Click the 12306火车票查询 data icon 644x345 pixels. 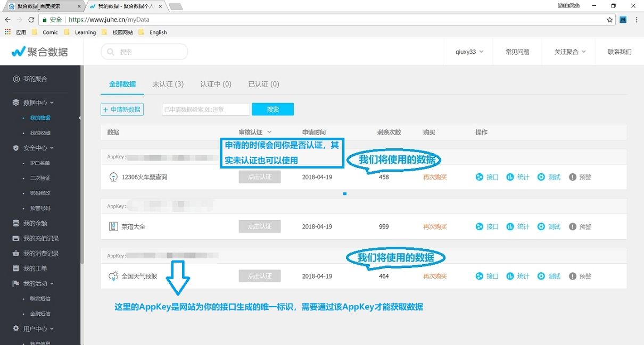click(x=113, y=177)
